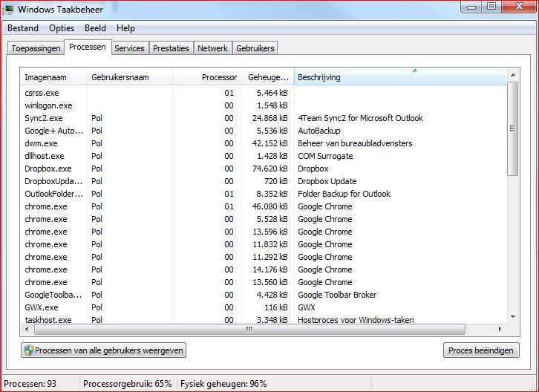Go to the Gebruikers tab
The image size is (539, 392).
tap(255, 48)
